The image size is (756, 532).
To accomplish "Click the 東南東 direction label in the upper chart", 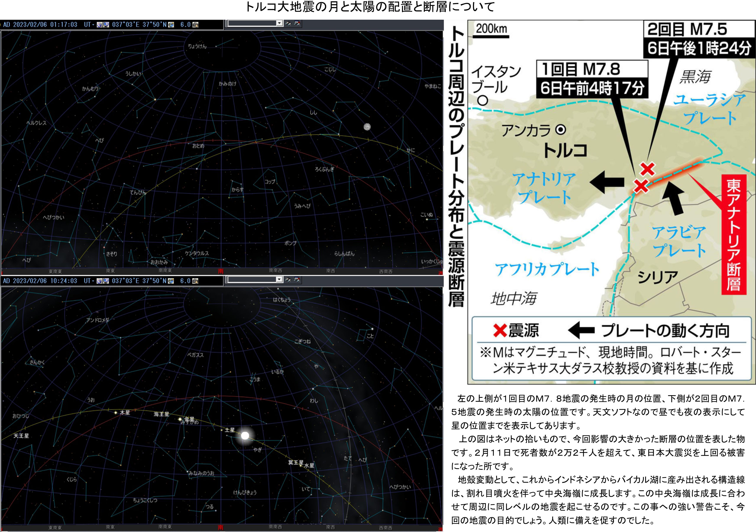I will pyautogui.click(x=55, y=272).
